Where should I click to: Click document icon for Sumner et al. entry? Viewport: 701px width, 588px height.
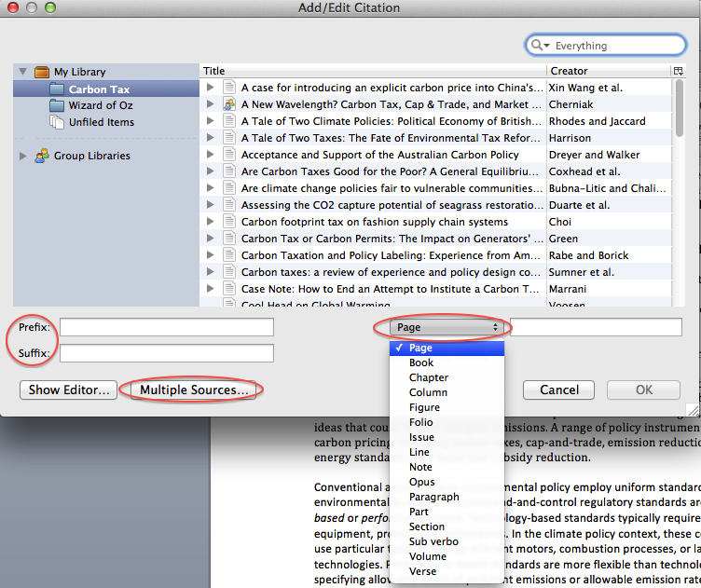[229, 272]
